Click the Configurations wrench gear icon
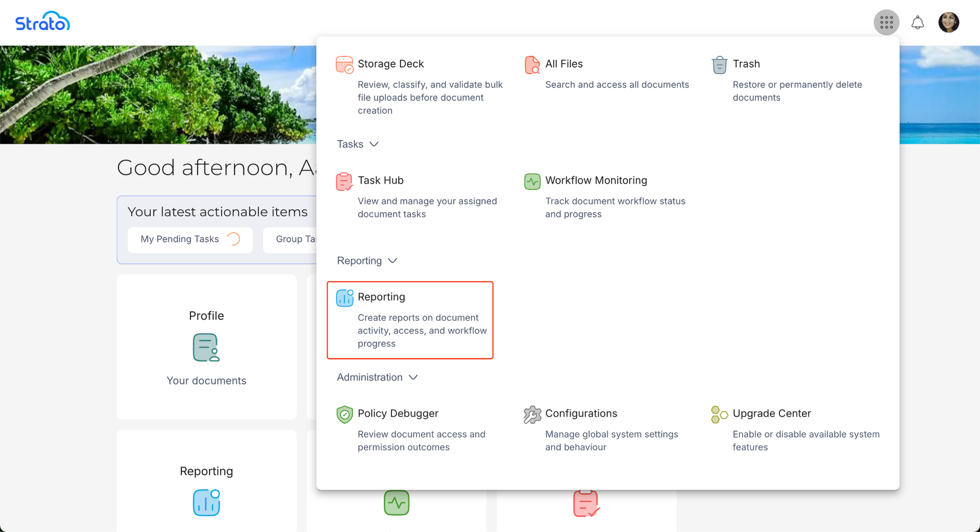Screen dimensions: 980x532 (x=532, y=414)
